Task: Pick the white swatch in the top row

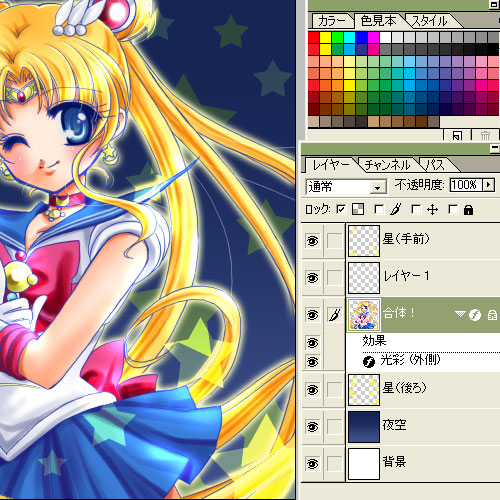Action: click(x=385, y=38)
